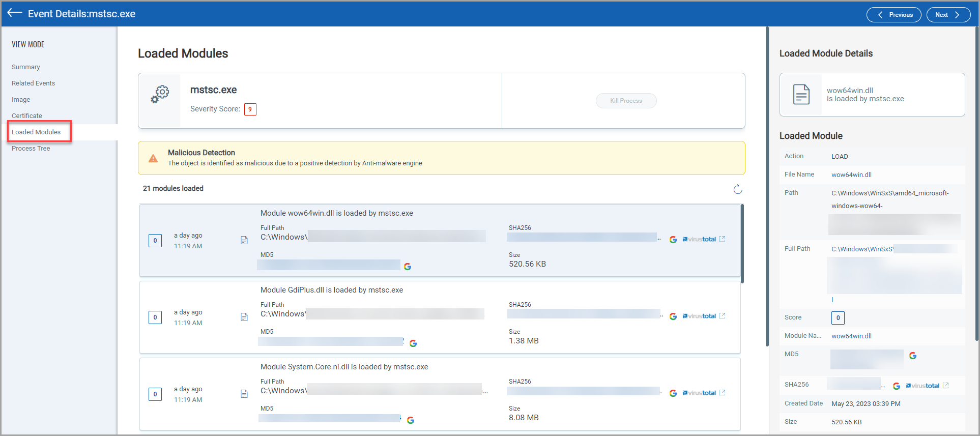
Task: Search GdiPlus.dll SHA256 on Google
Action: (x=673, y=316)
